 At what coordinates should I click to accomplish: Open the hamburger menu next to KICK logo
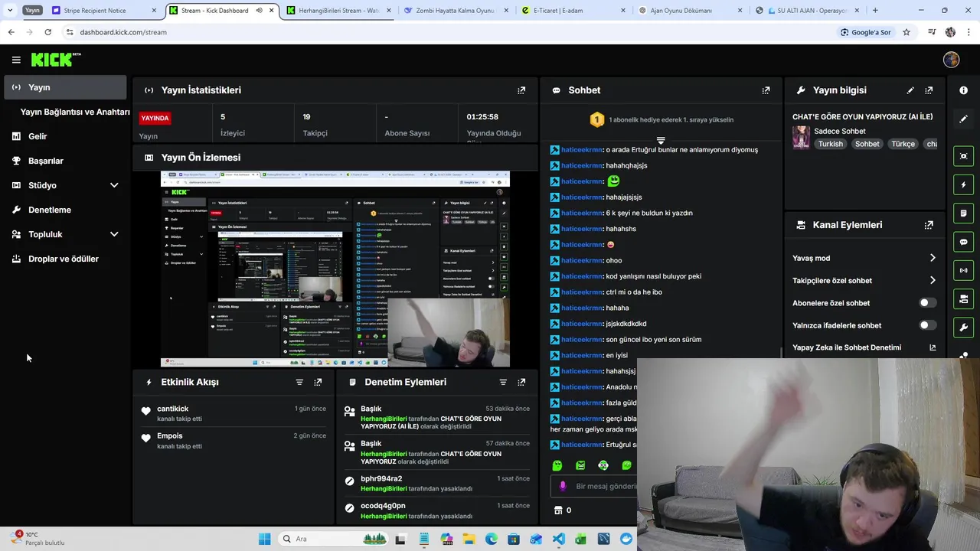click(16, 60)
